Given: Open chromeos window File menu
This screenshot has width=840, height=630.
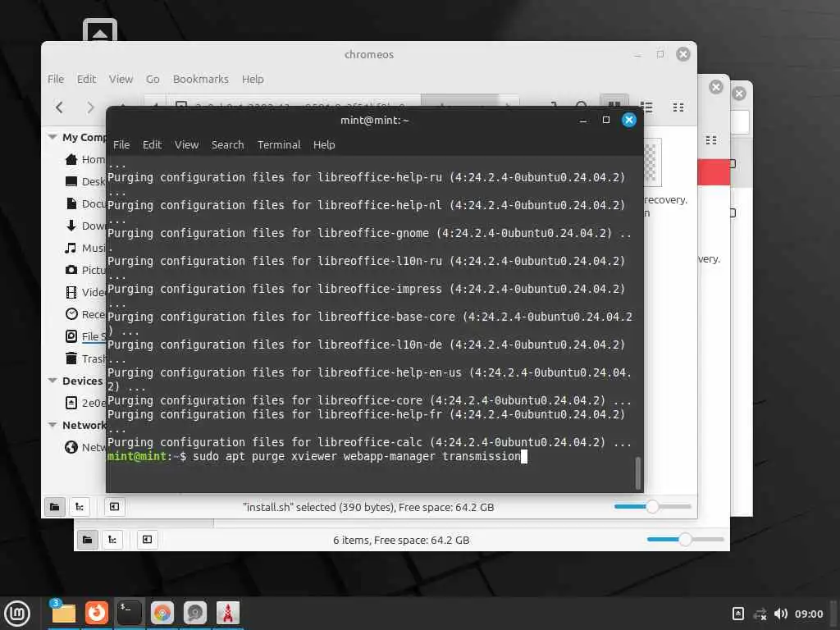Looking at the screenshot, I should click(56, 80).
